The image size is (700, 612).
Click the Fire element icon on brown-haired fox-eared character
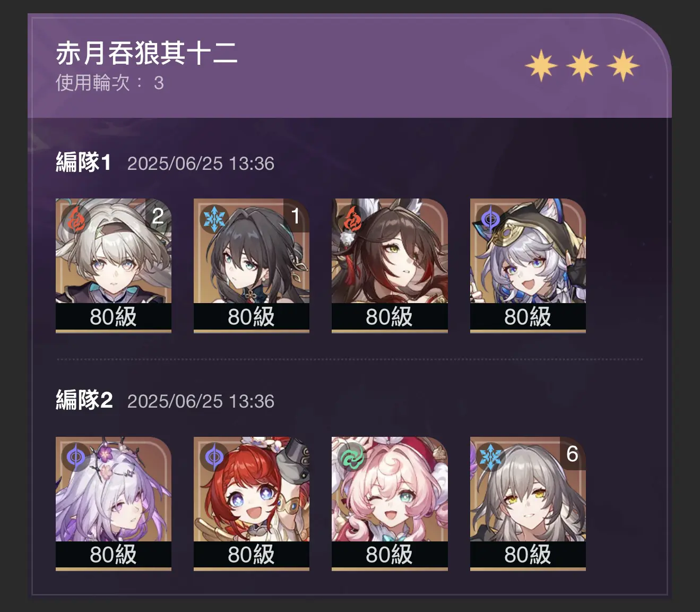[352, 219]
